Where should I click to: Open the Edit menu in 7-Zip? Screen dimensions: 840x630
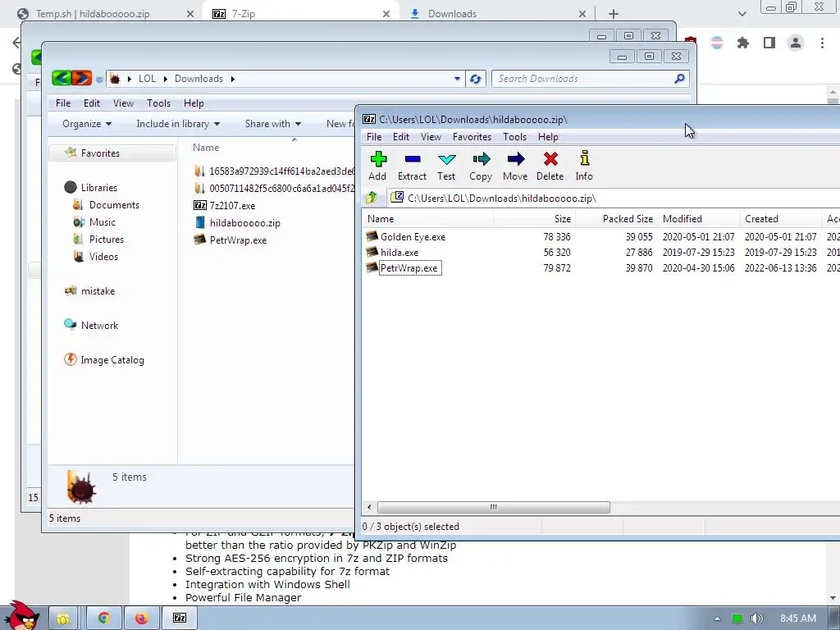[x=400, y=137]
